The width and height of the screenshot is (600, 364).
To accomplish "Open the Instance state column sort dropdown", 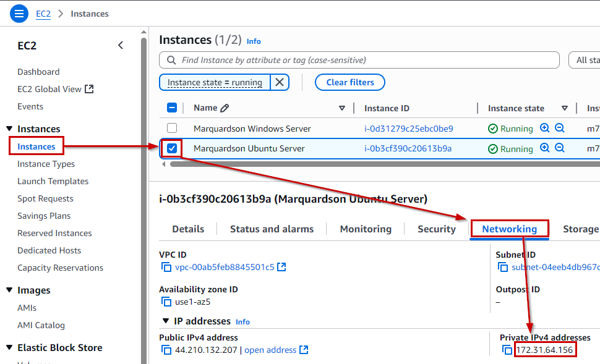I will click(x=564, y=108).
